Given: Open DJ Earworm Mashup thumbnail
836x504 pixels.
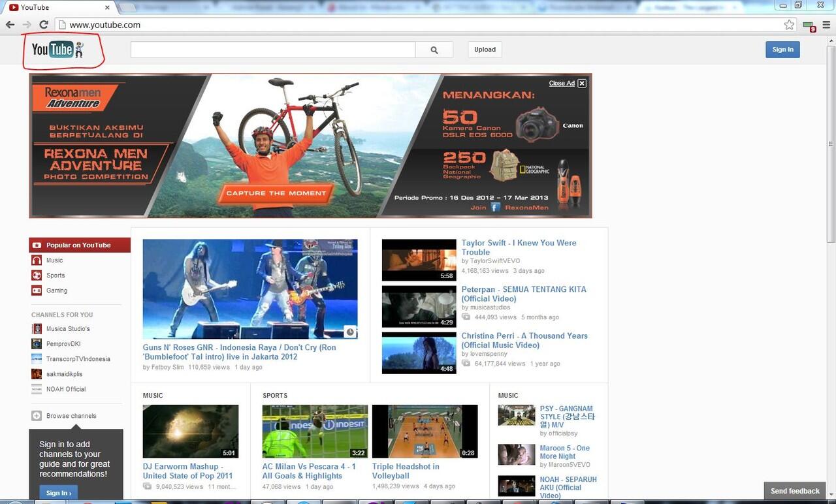Looking at the screenshot, I should tap(191, 432).
